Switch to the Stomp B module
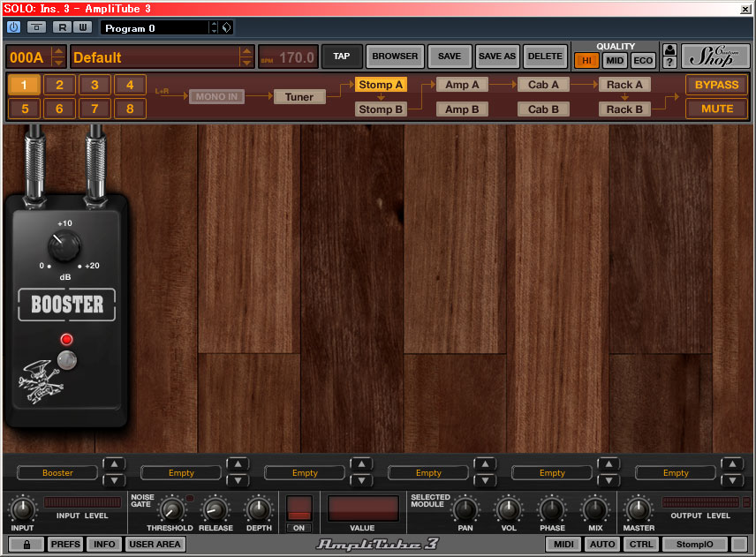This screenshot has width=756, height=557. pos(381,109)
